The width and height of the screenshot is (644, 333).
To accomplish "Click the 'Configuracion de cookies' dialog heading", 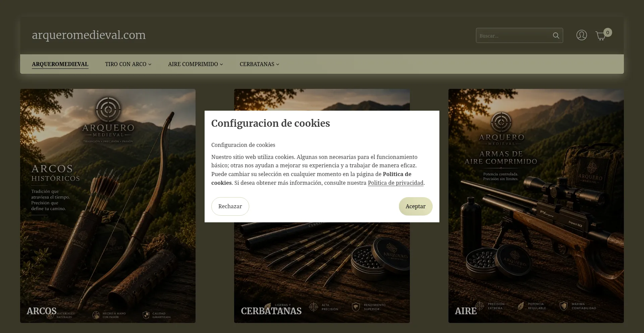I will click(x=271, y=123).
